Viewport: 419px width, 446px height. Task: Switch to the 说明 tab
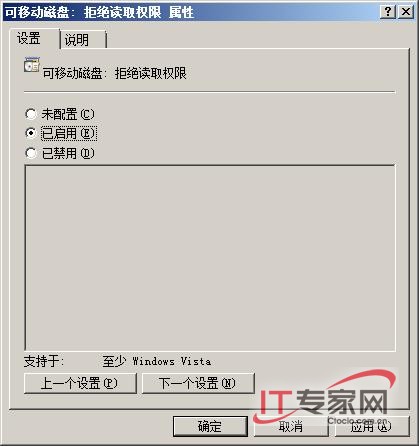[x=83, y=40]
